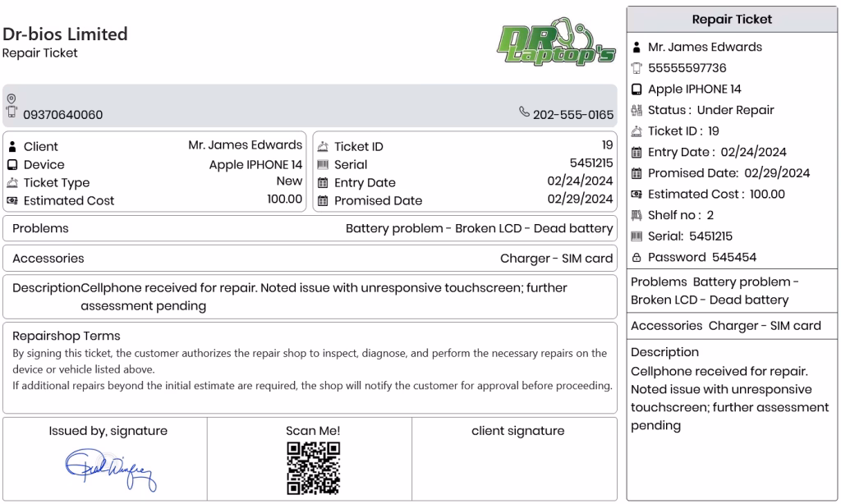The image size is (841, 504).
Task: Click the Password 545454 text
Action: pyautogui.click(x=702, y=258)
